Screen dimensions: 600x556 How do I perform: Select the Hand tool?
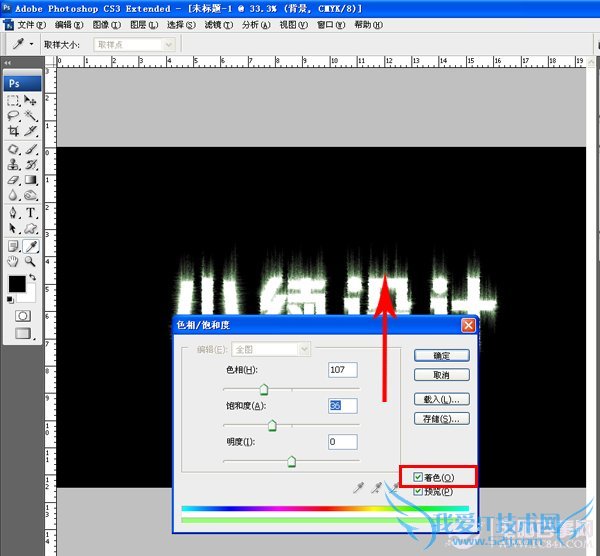[13, 262]
